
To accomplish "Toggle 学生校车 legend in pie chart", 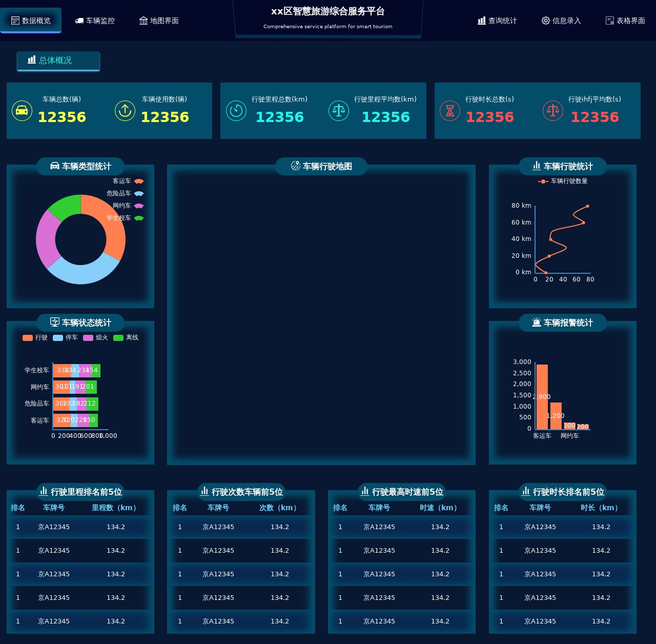I will [x=125, y=218].
